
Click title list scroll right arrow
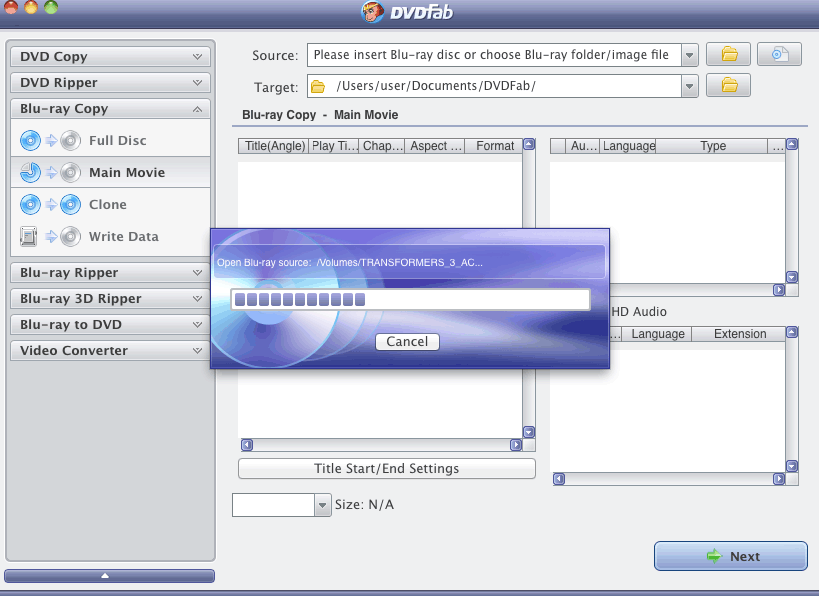(516, 445)
